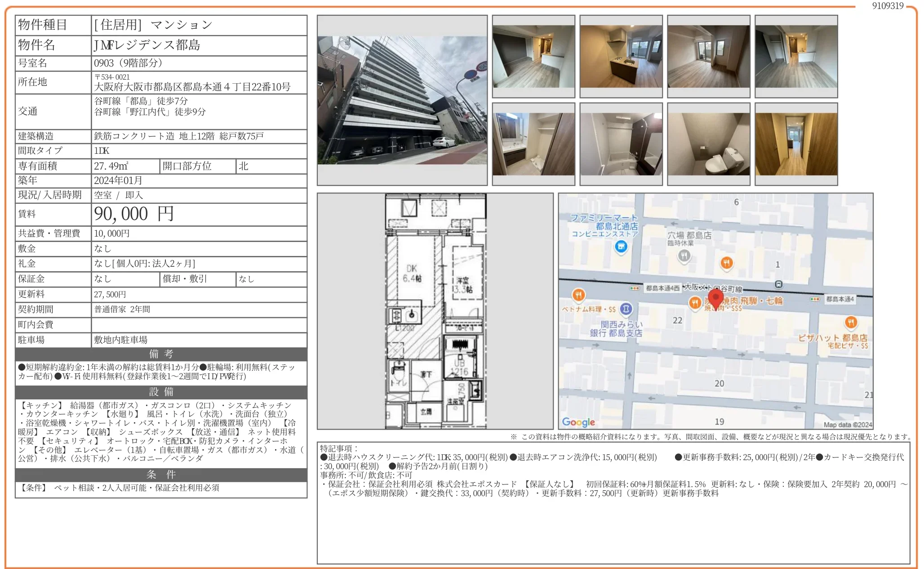Click the Map data ©2024 attribution

(847, 424)
